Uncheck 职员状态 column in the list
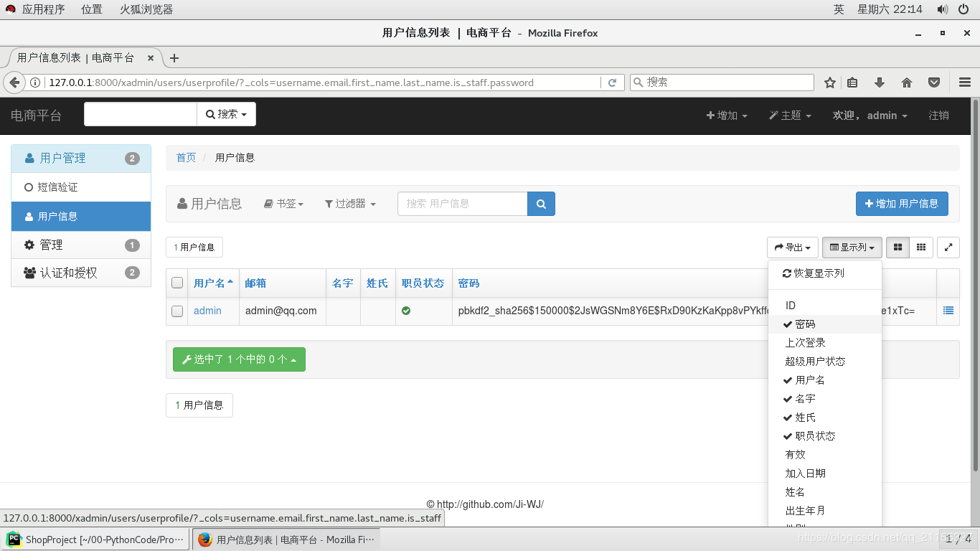 tap(824, 436)
